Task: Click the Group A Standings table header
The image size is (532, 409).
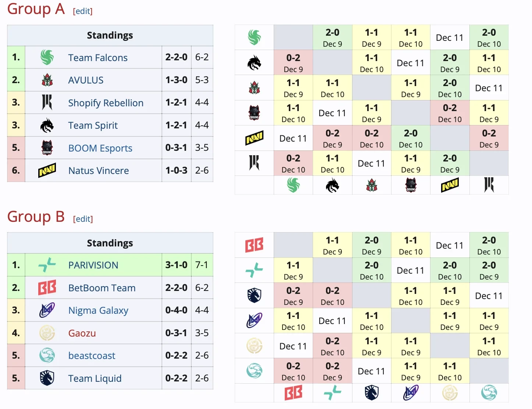Action: [x=110, y=36]
